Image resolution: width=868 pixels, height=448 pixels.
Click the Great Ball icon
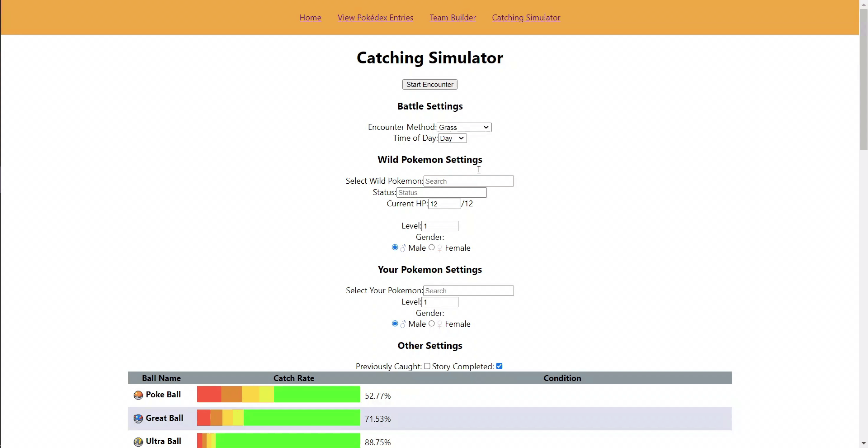137,417
